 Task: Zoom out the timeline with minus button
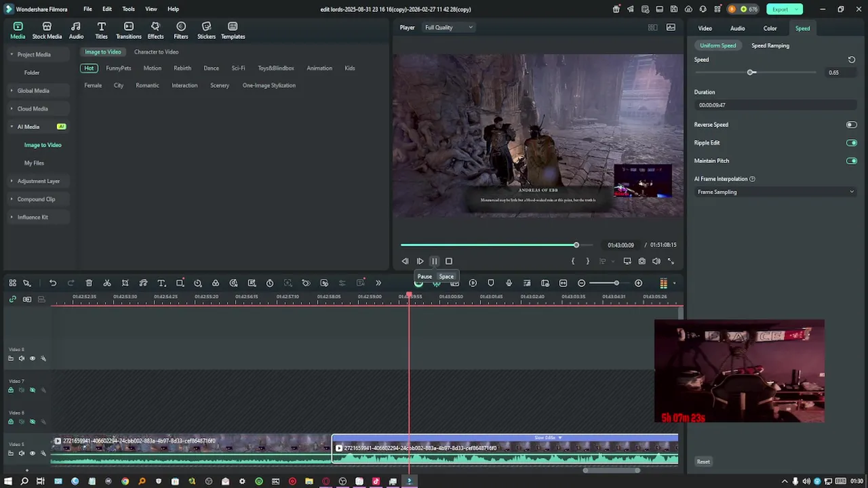[x=581, y=283]
